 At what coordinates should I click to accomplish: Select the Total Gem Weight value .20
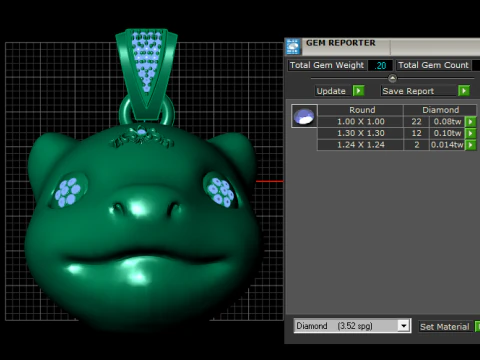(380, 65)
